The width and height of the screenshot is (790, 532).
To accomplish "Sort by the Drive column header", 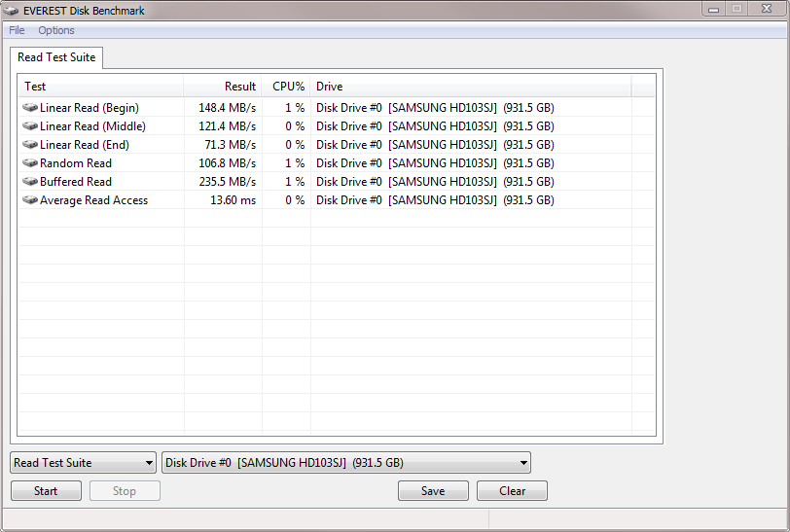I will [471, 87].
